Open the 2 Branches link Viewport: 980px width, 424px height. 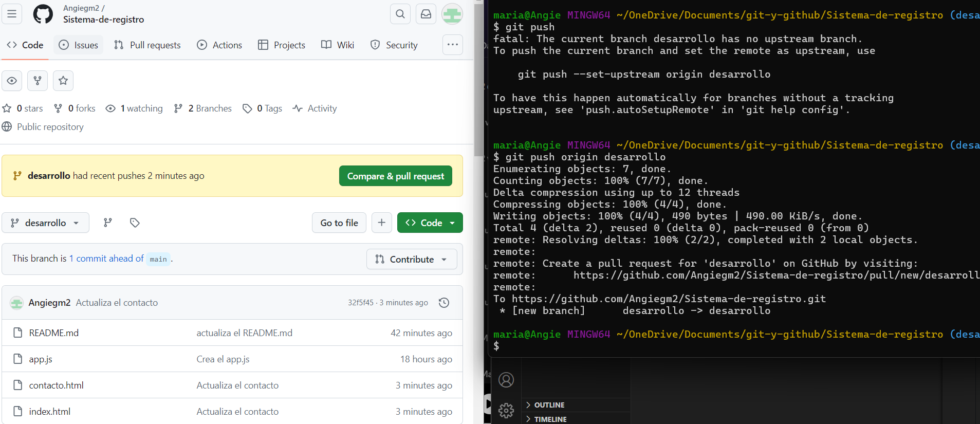click(x=203, y=108)
